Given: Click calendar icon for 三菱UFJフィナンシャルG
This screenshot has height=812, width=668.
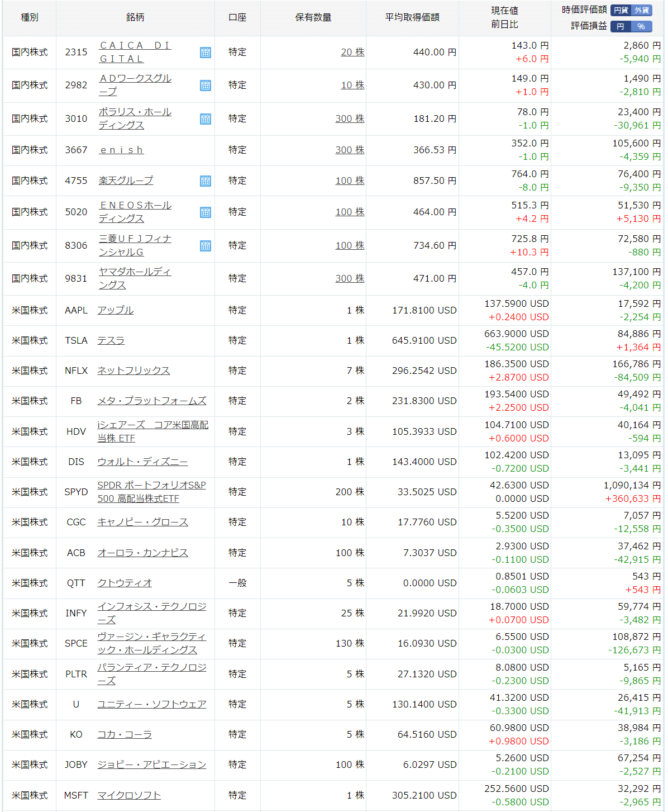Looking at the screenshot, I should [x=206, y=245].
